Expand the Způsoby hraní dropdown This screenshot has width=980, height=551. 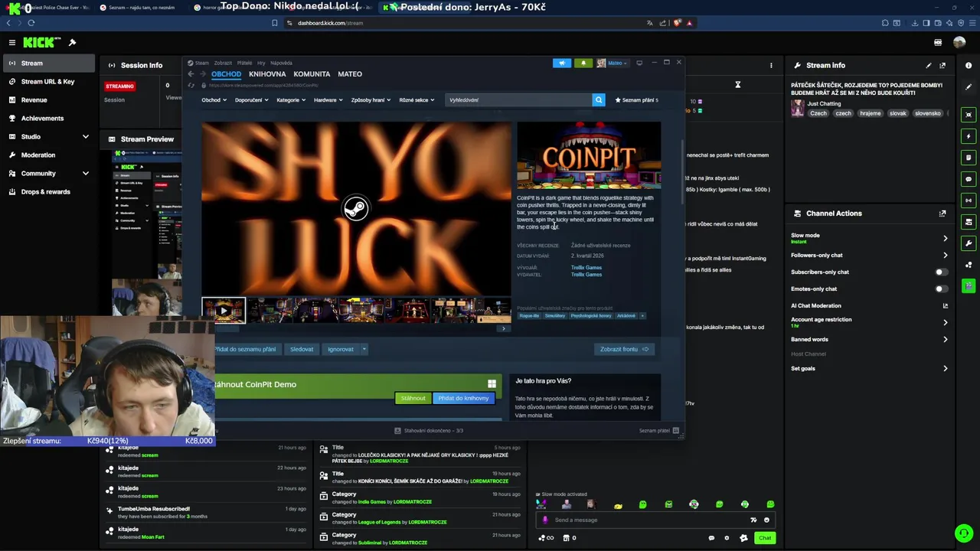click(x=371, y=100)
